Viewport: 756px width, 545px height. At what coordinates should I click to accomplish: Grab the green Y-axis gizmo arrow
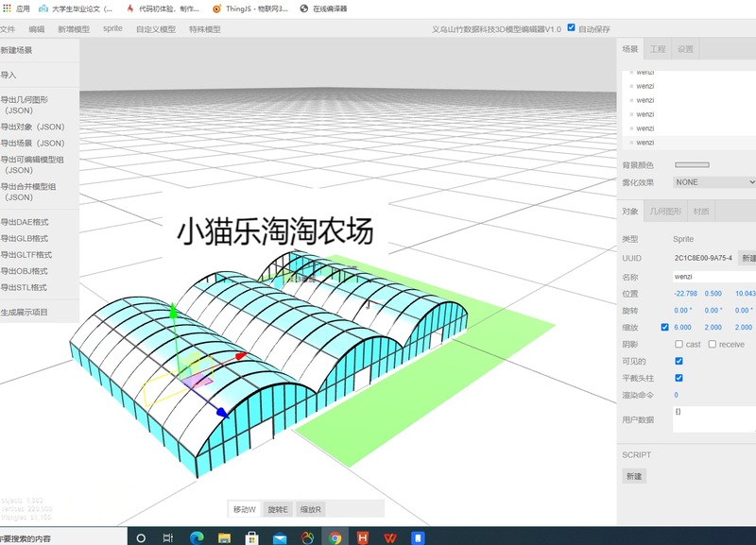coord(173,310)
